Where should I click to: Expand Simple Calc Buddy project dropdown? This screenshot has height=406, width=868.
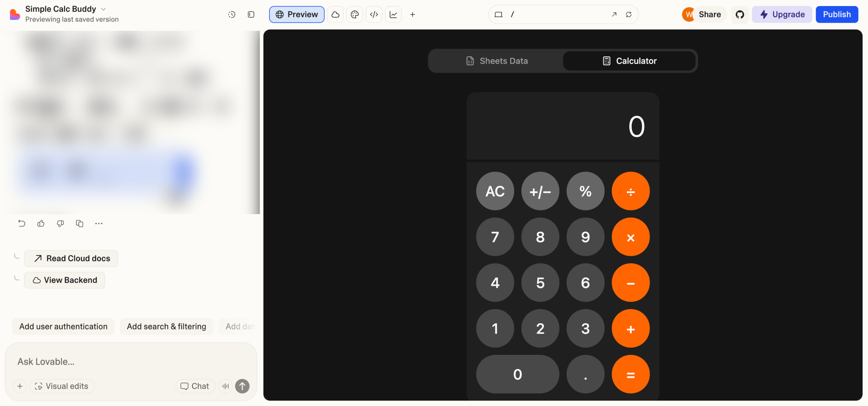coord(104,9)
